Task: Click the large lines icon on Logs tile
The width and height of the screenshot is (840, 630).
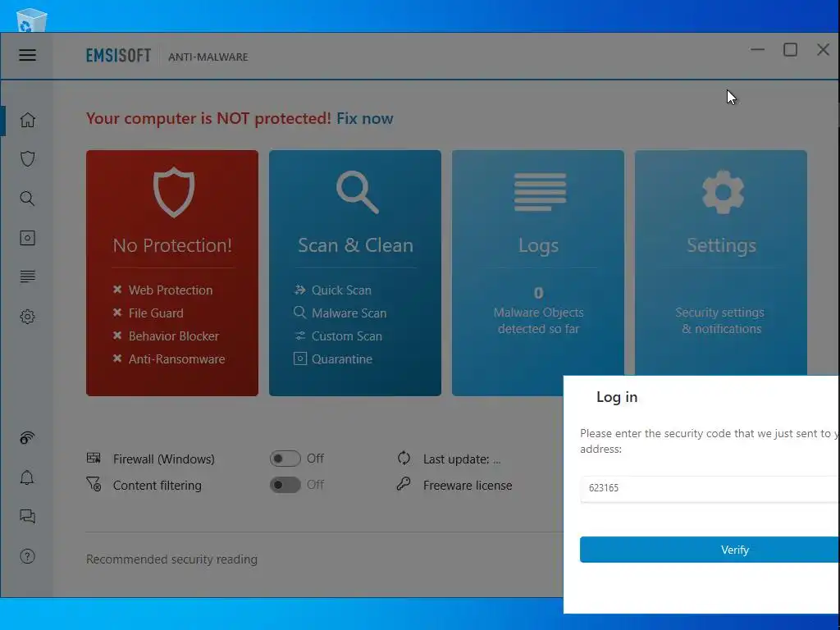Action: coord(540,192)
